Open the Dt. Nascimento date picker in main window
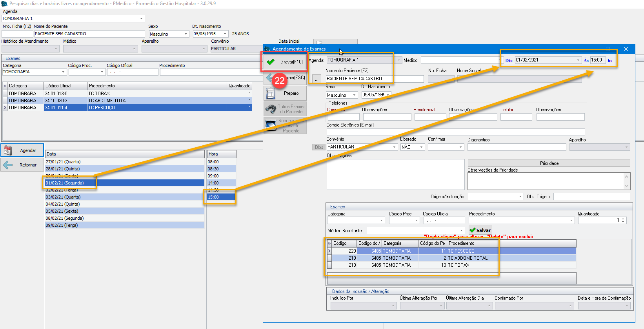The width and height of the screenshot is (644, 329). (x=225, y=34)
